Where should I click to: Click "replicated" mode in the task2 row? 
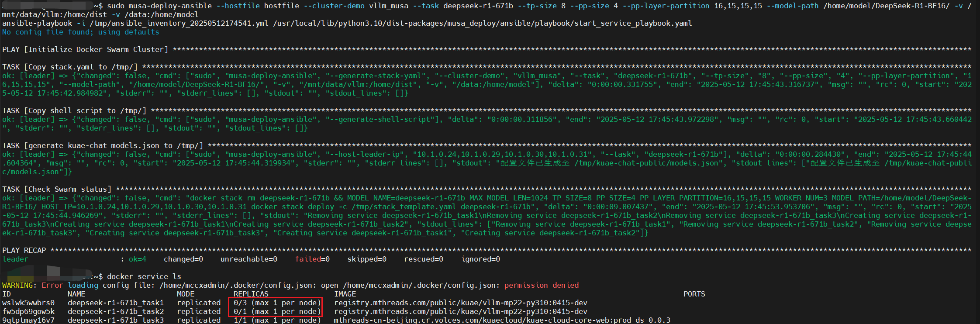point(199,311)
